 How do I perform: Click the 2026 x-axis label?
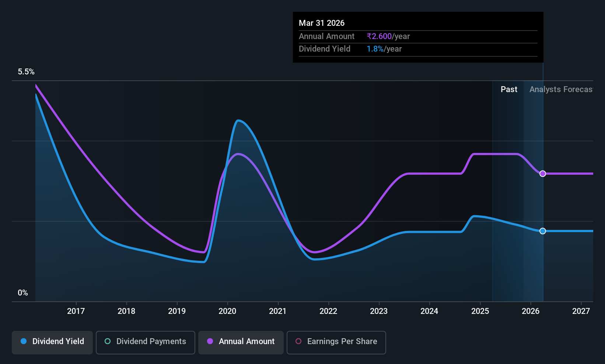(x=531, y=311)
